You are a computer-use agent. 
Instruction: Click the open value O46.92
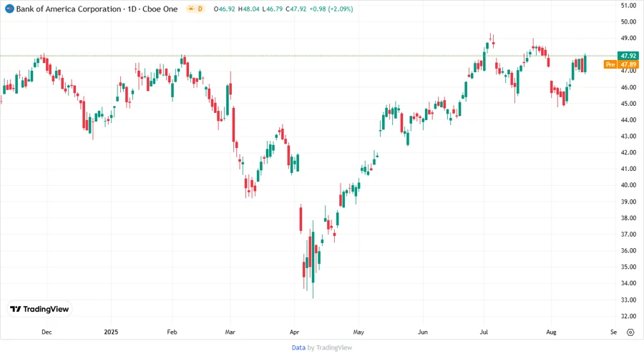coord(226,9)
